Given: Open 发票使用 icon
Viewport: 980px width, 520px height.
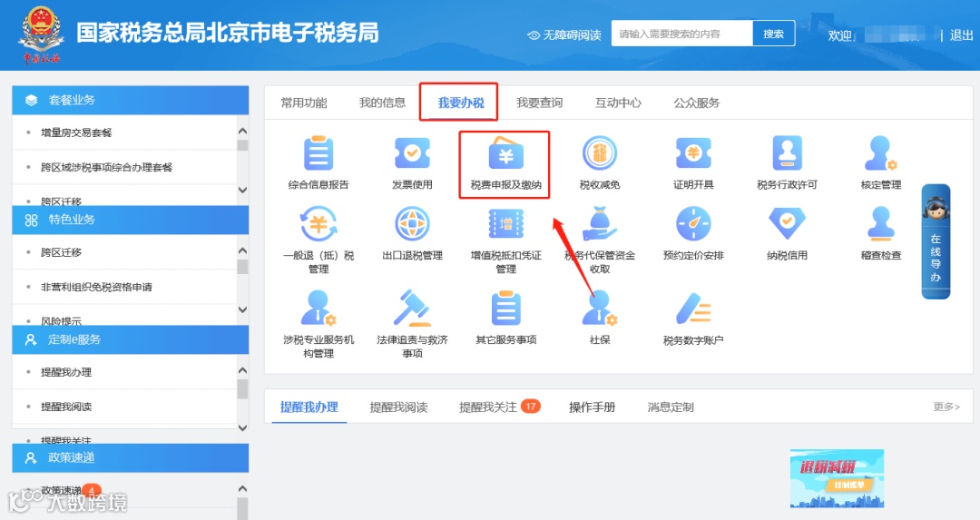Looking at the screenshot, I should 412,153.
